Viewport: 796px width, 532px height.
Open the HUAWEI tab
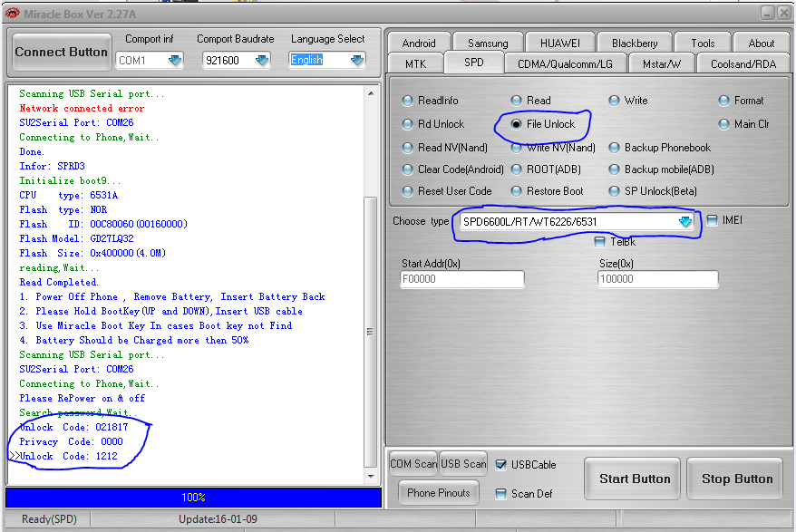(560, 44)
